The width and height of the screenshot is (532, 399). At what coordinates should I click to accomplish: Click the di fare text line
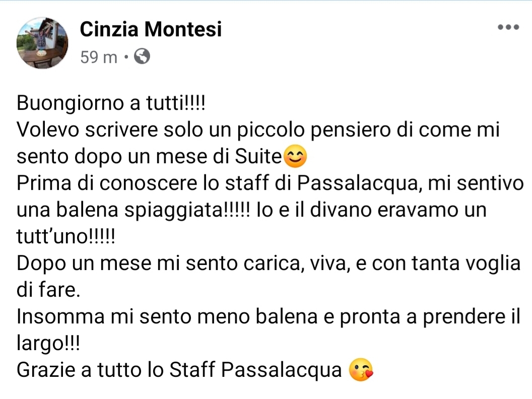pyautogui.click(x=48, y=290)
